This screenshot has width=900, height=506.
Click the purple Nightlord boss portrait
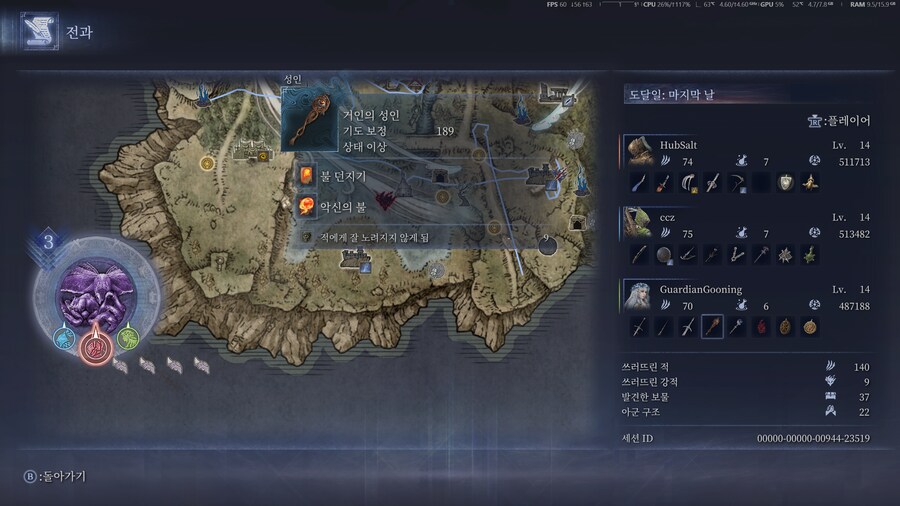pyautogui.click(x=96, y=294)
